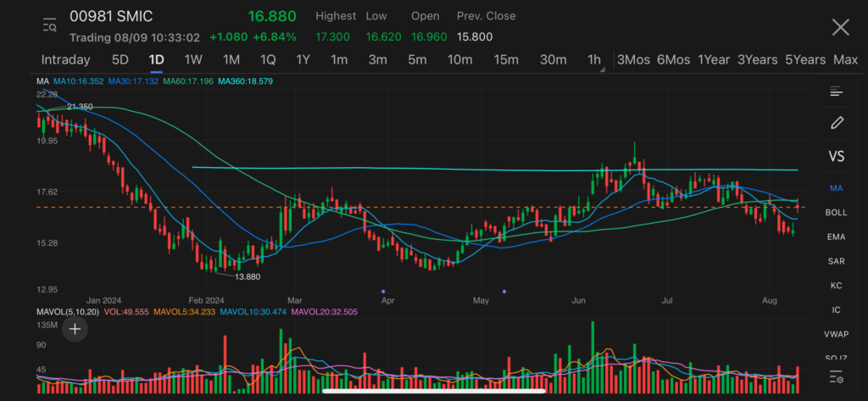
Task: Toggle the VWAP indicator
Action: click(x=836, y=334)
